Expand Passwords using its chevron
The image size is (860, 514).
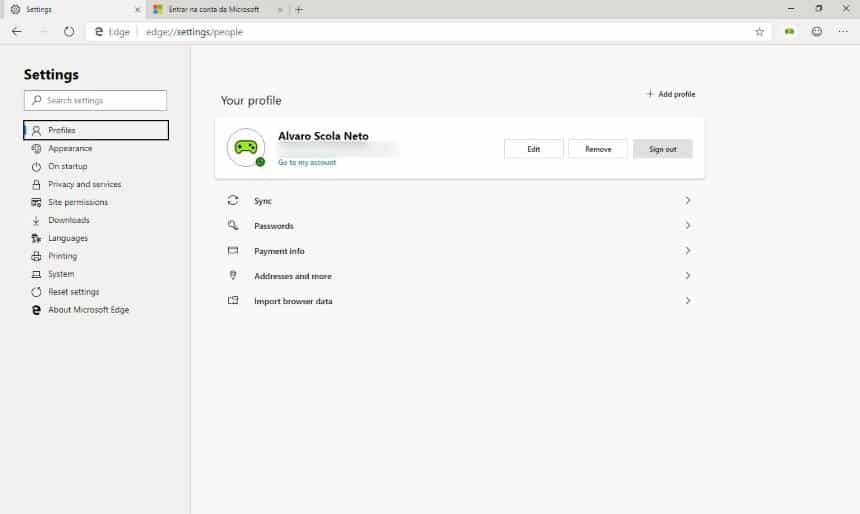pyautogui.click(x=687, y=225)
